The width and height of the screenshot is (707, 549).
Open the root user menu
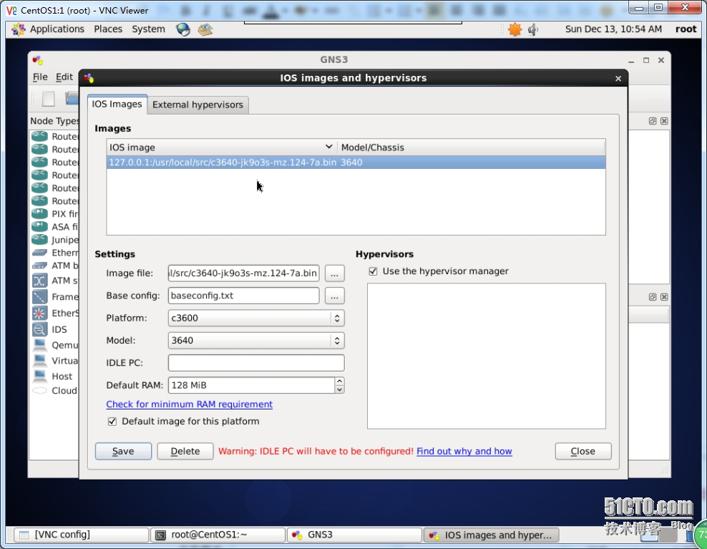686,29
